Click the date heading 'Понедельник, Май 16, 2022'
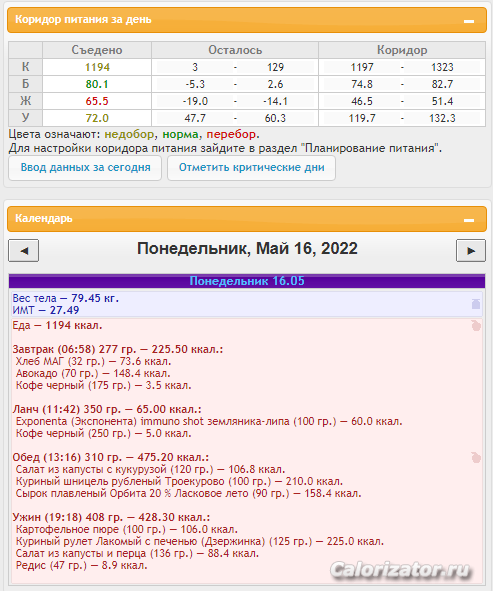The height and width of the screenshot is (591, 493). click(x=247, y=249)
